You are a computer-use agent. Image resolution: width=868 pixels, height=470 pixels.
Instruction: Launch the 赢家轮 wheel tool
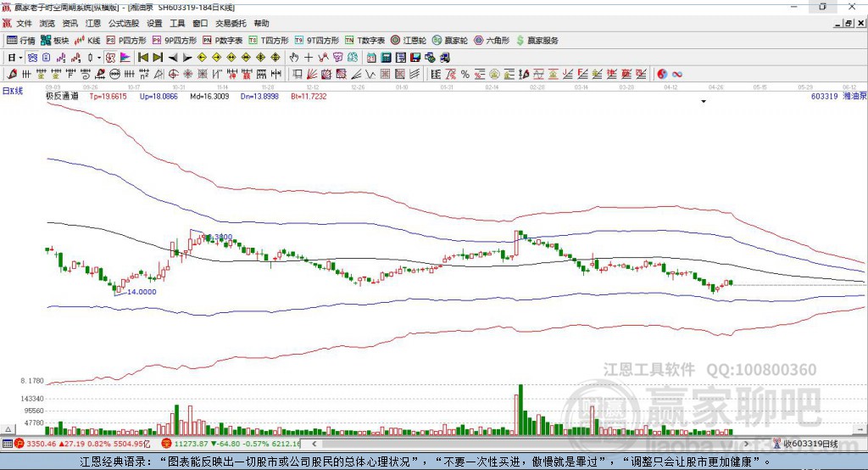pos(449,41)
